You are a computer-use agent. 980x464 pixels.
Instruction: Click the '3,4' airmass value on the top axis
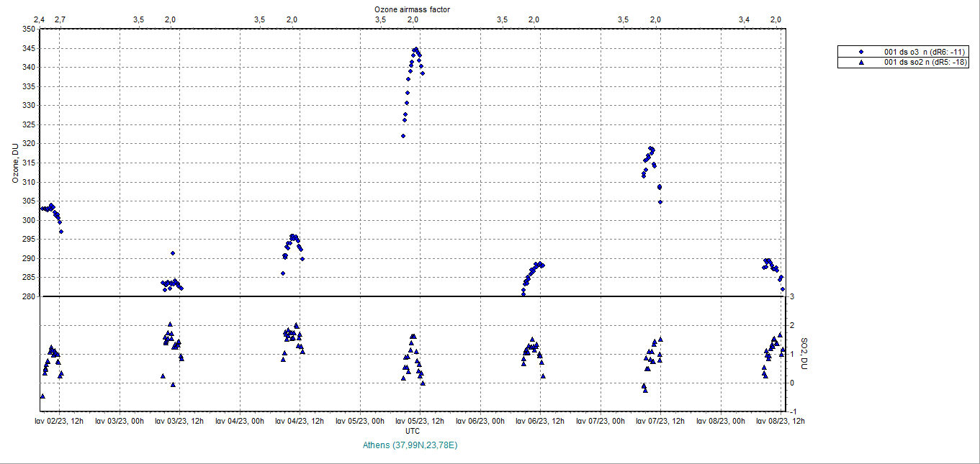click(744, 19)
